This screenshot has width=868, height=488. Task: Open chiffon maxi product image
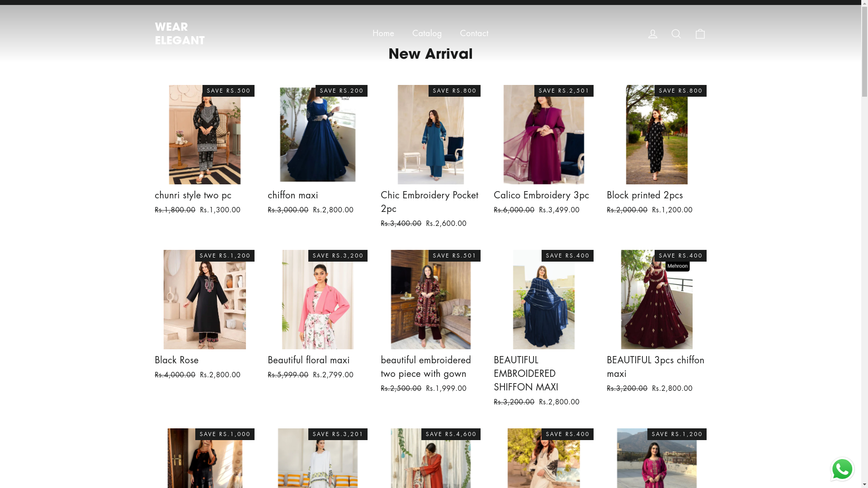click(x=317, y=135)
